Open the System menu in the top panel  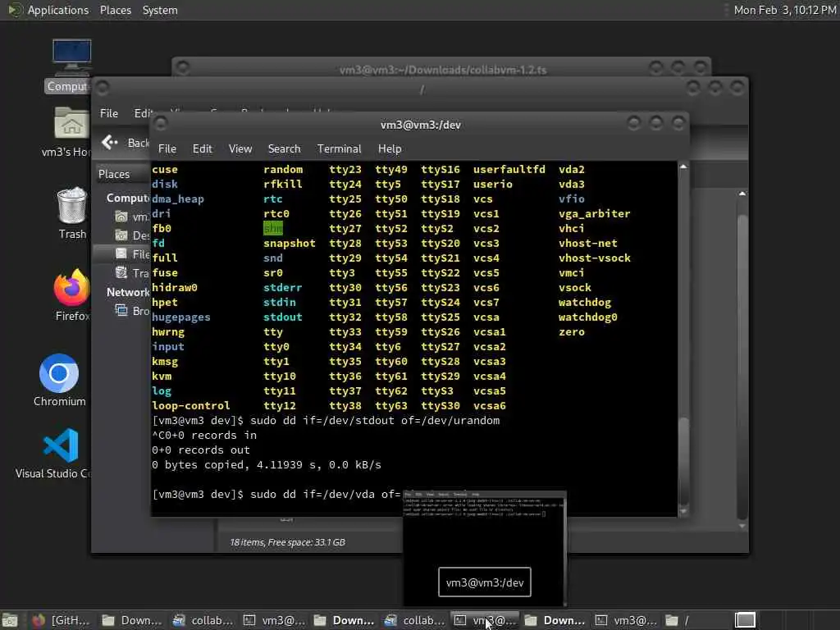(160, 10)
